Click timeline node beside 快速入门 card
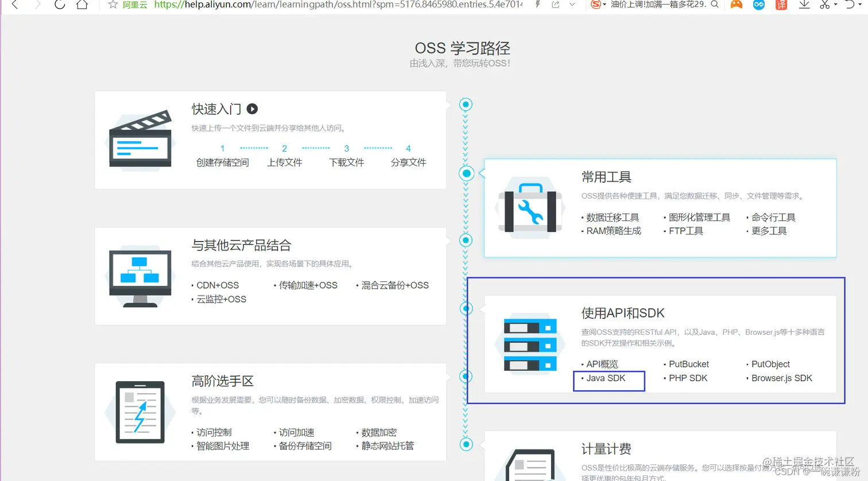Viewport: 868px width, 481px height. pos(466,104)
